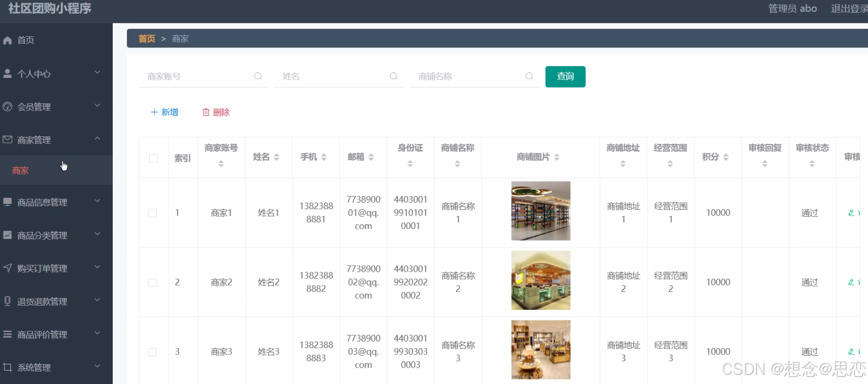Sort by 商铺名称 column arrows
The image size is (868, 384).
pos(458,164)
